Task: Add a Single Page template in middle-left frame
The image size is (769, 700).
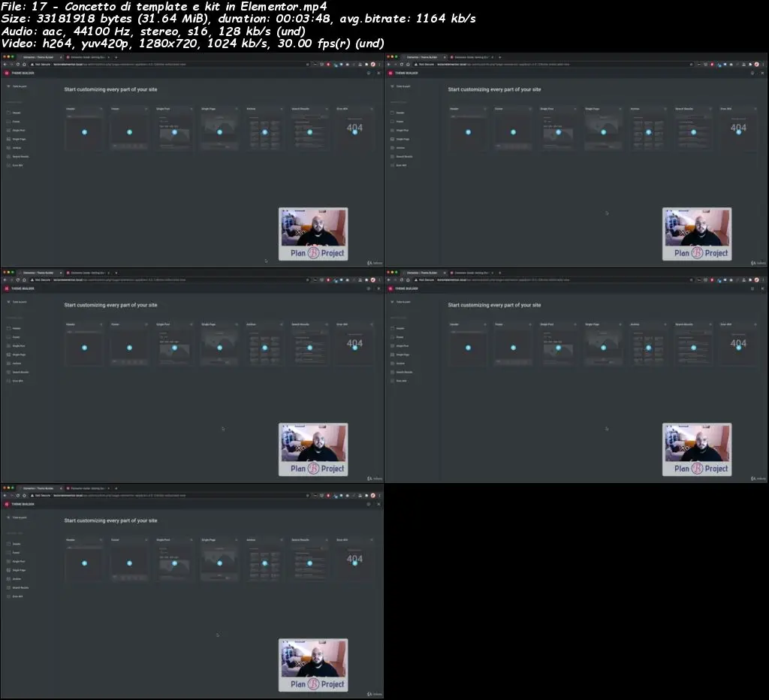Action: 220,347
